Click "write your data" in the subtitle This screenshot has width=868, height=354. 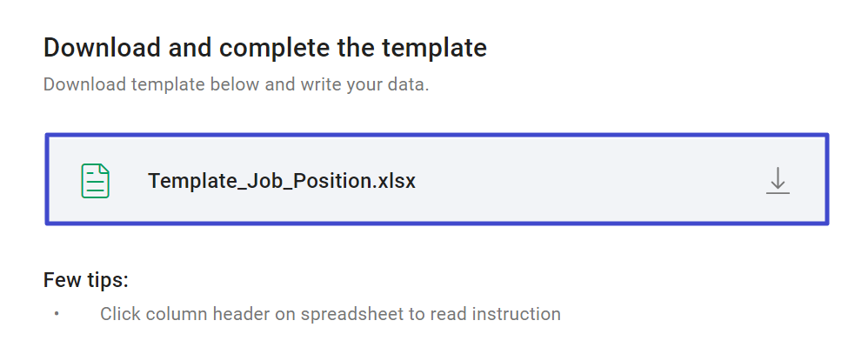[364, 84]
